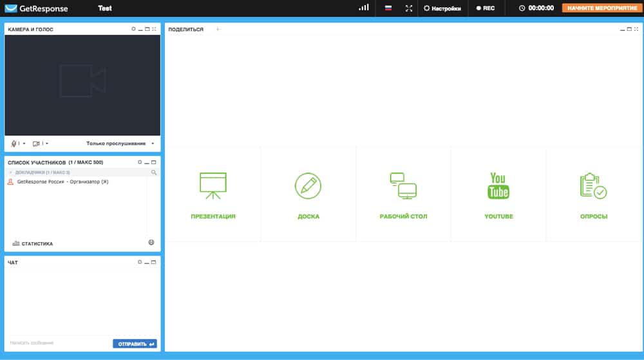Open the Камера и голос panel settings gear
644x360 pixels.
coord(133,29)
